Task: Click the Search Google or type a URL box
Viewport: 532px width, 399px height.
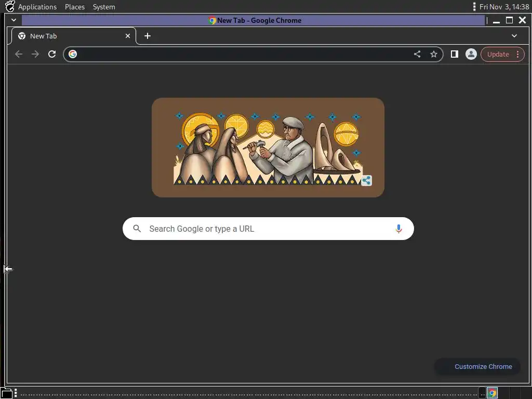Action: coord(268,229)
